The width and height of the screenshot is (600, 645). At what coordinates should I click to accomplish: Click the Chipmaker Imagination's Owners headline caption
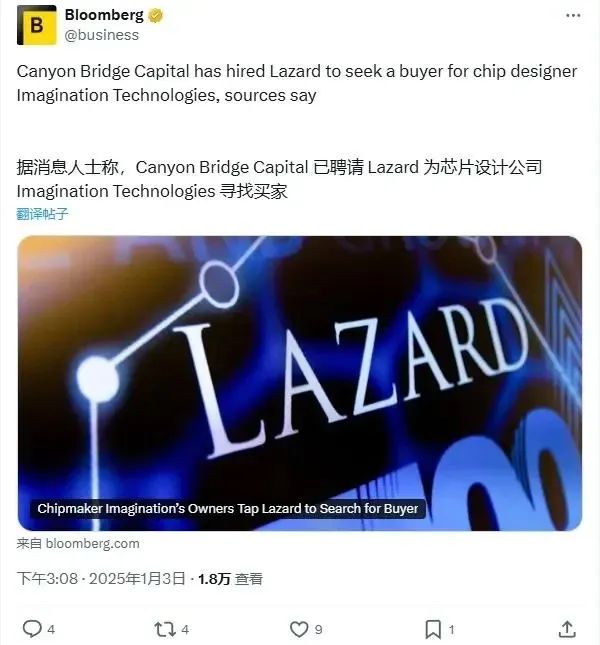click(x=228, y=508)
